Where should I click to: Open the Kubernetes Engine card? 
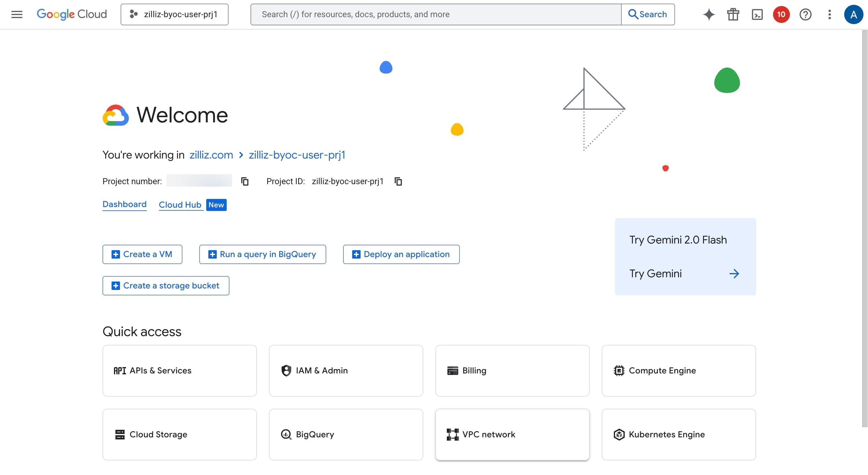tap(679, 435)
